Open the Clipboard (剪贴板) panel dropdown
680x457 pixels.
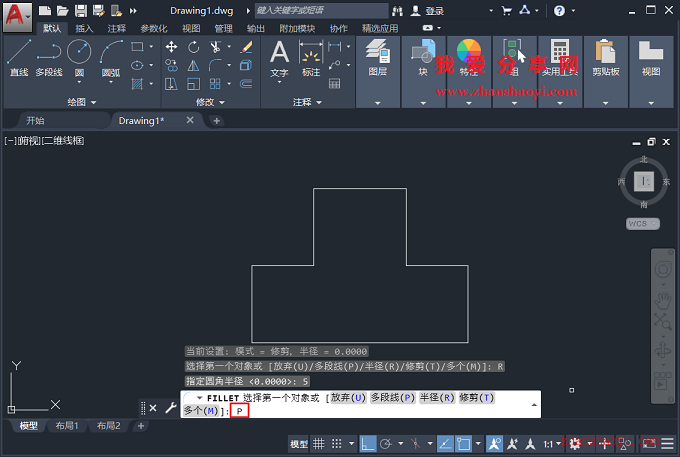point(605,103)
